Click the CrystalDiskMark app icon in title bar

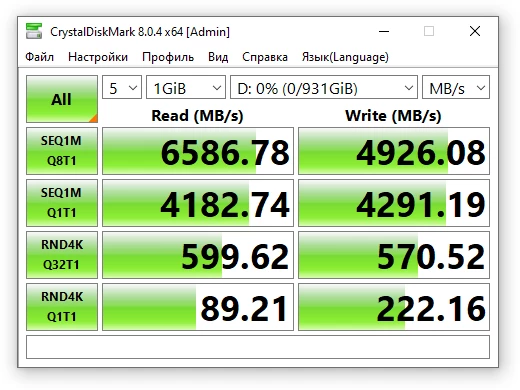point(34,31)
